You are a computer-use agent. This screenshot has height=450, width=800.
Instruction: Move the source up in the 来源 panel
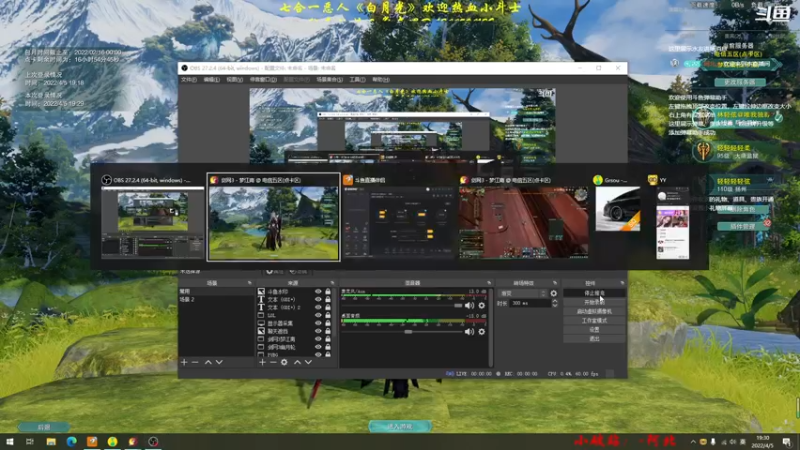[297, 362]
